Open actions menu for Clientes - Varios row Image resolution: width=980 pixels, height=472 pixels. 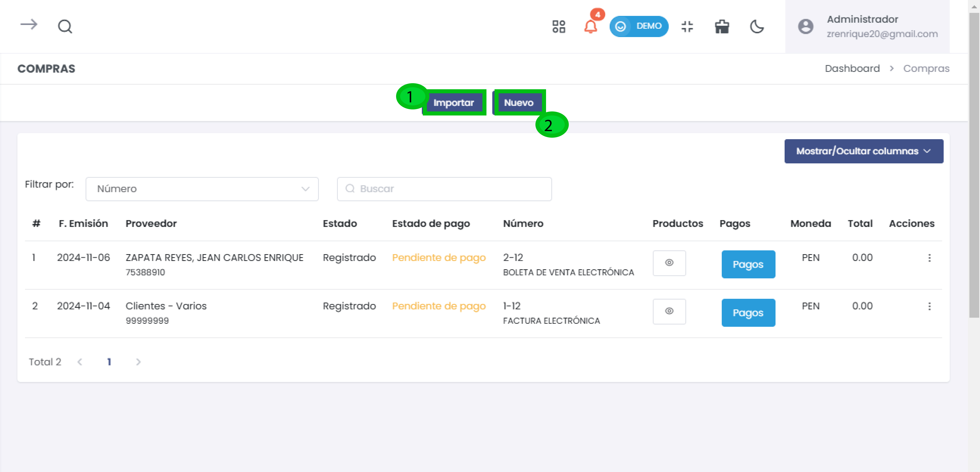tap(929, 306)
